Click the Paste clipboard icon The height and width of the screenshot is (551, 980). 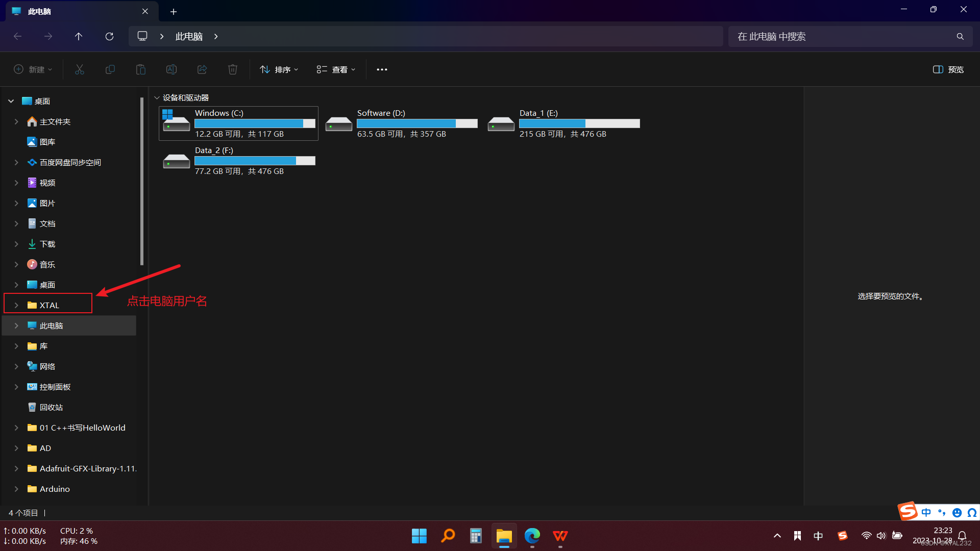[141, 69]
